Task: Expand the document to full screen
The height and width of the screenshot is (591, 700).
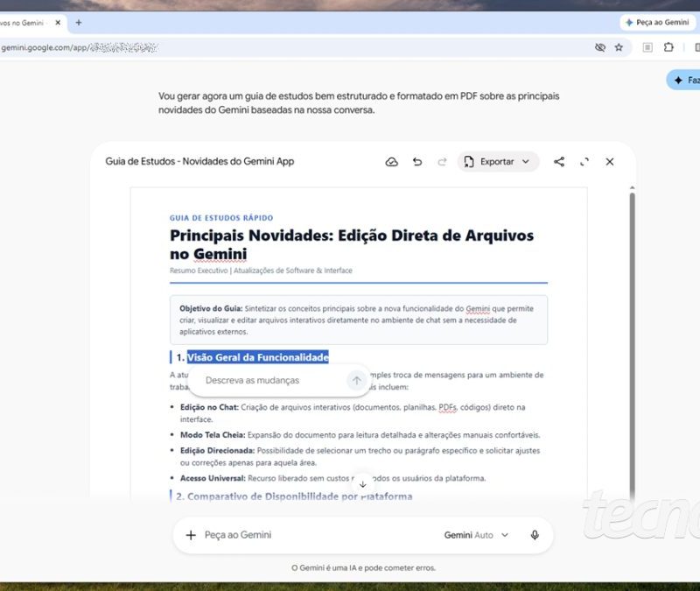Action: [584, 162]
